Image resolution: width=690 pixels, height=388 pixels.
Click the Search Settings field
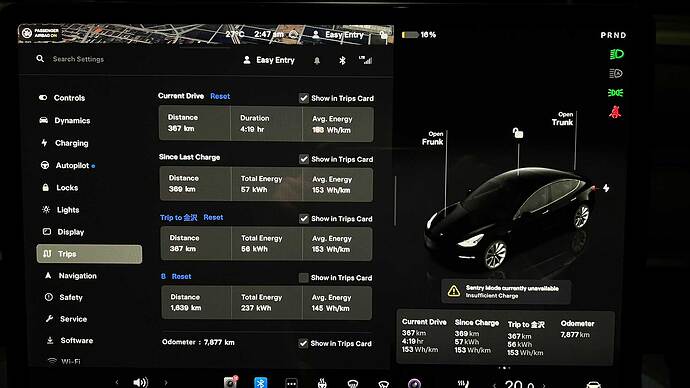[78, 59]
